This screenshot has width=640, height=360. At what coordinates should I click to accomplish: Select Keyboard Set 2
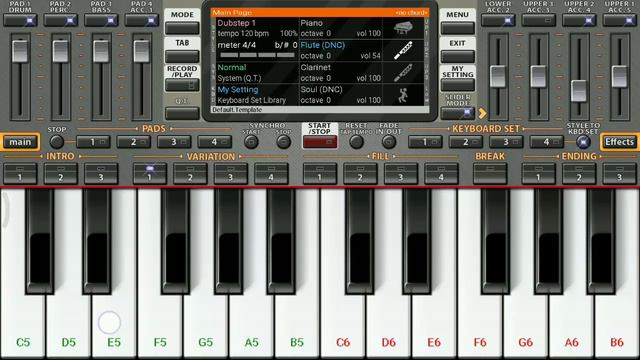(x=465, y=142)
